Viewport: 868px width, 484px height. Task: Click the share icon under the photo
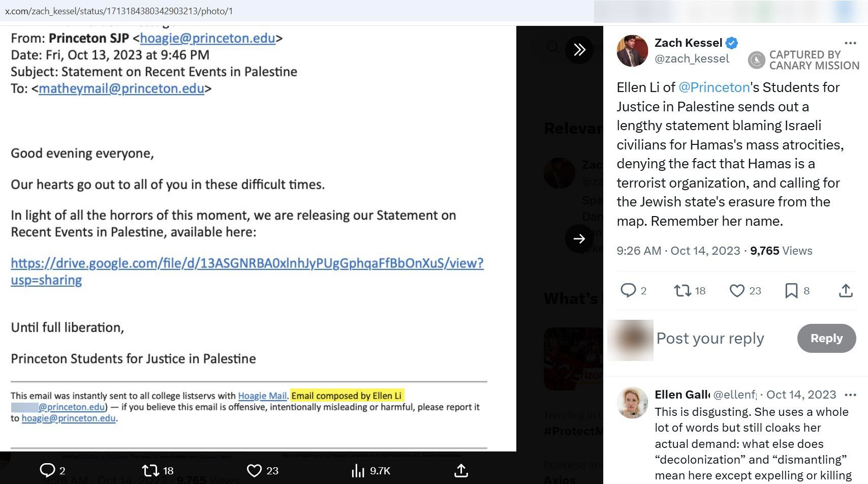461,470
